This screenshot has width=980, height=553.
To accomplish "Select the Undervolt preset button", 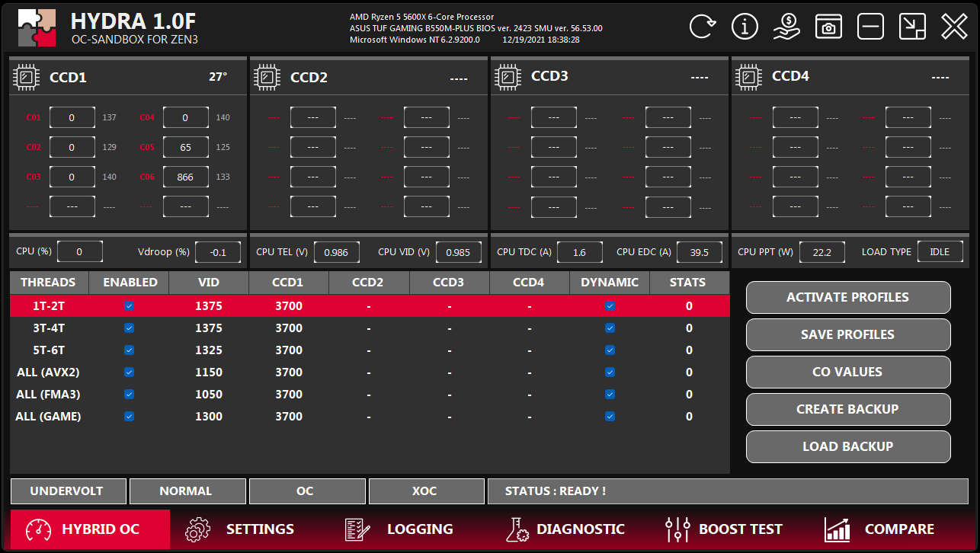I will (66, 491).
